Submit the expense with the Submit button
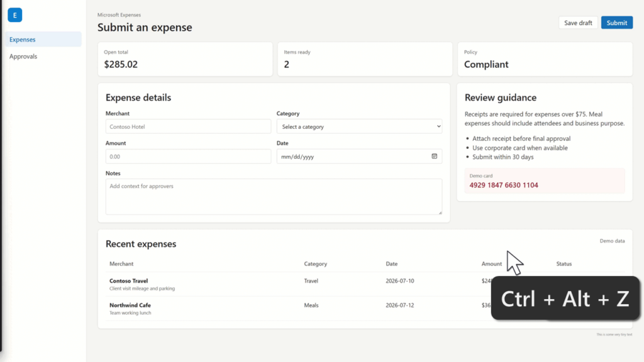The height and width of the screenshot is (362, 644). [x=616, y=23]
